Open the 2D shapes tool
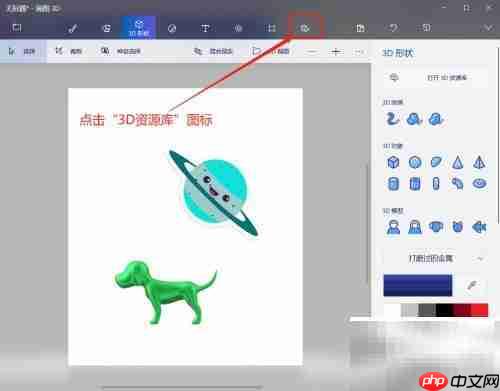The height and width of the screenshot is (391, 500). [x=106, y=28]
